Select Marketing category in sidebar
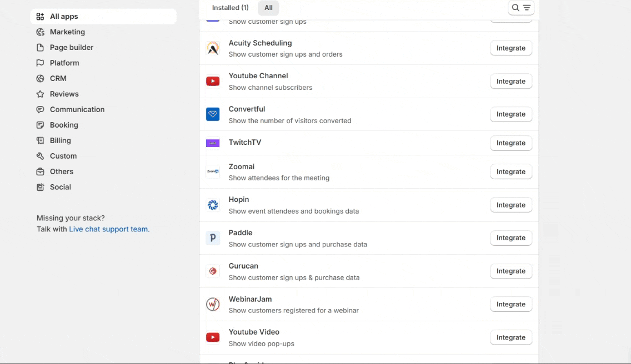The image size is (631, 364). pyautogui.click(x=67, y=32)
